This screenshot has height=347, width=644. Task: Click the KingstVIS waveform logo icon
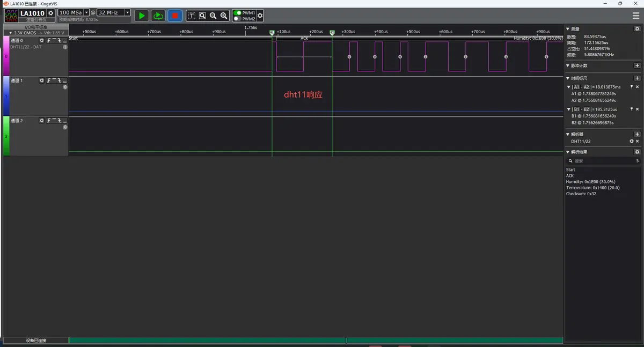coord(11,15)
